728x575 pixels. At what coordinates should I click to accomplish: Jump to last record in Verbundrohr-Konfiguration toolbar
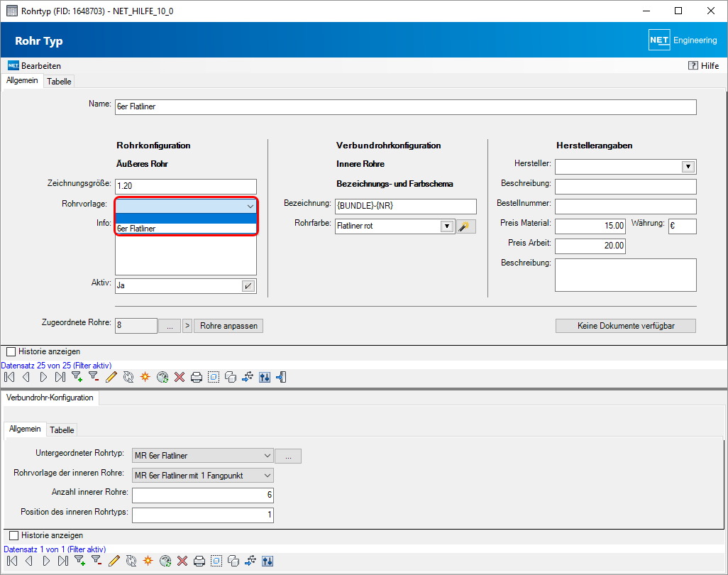[x=63, y=561]
